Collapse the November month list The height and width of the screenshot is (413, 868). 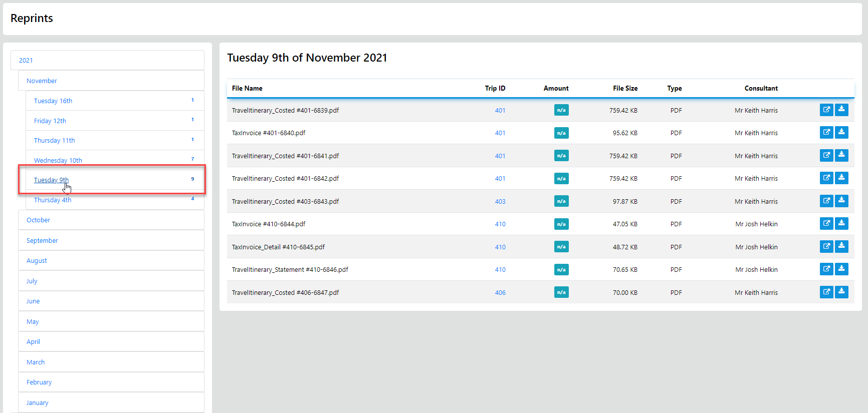click(x=42, y=81)
